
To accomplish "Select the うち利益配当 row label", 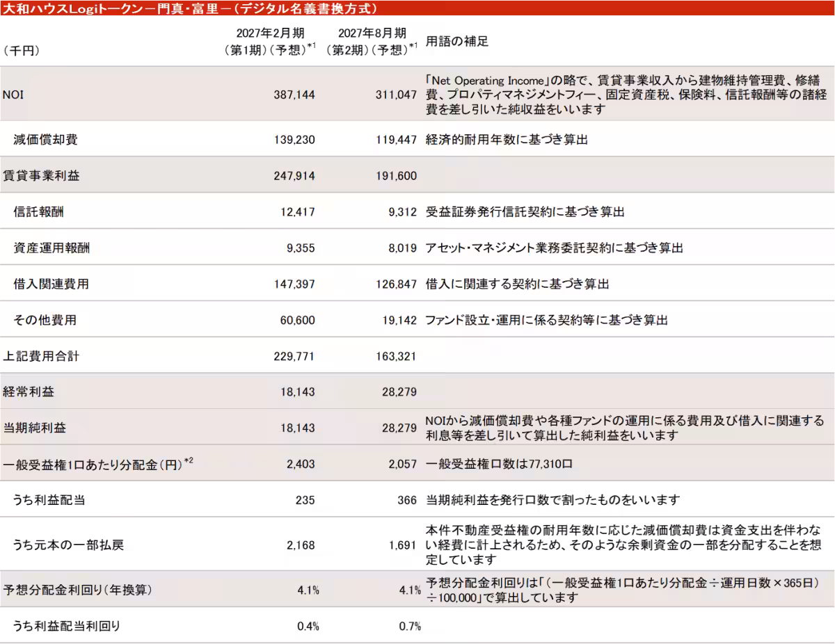I will coord(49,500).
